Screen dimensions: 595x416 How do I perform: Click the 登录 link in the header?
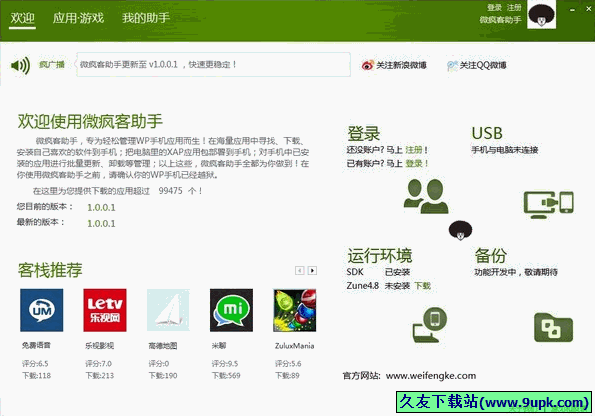(x=494, y=8)
